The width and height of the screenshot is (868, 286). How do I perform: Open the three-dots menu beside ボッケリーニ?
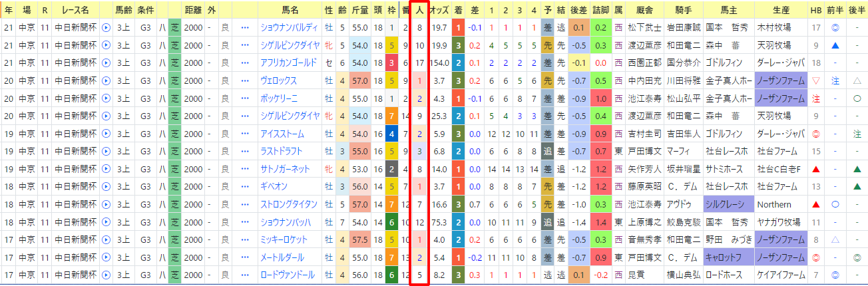(x=245, y=98)
